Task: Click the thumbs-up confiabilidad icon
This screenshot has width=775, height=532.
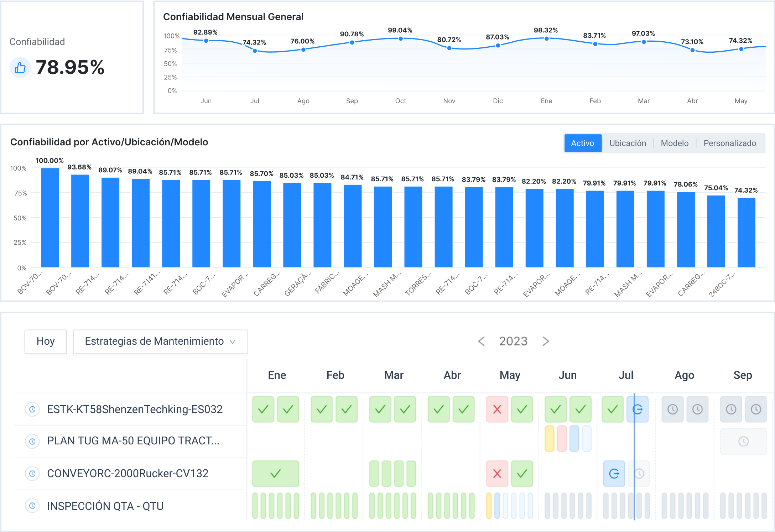Action: pyautogui.click(x=18, y=67)
